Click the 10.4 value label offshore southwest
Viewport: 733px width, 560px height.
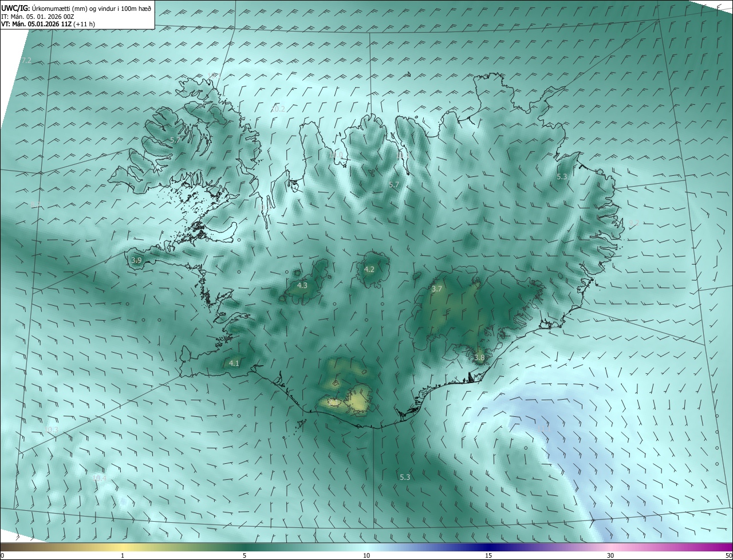[x=100, y=478]
